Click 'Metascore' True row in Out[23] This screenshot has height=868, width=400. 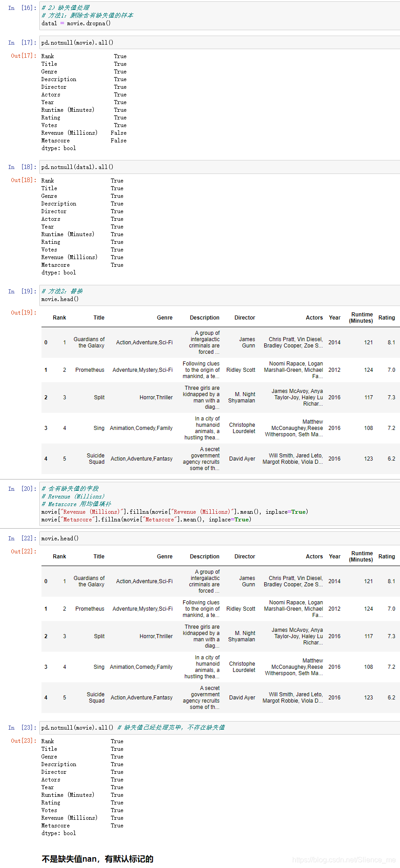(x=83, y=826)
